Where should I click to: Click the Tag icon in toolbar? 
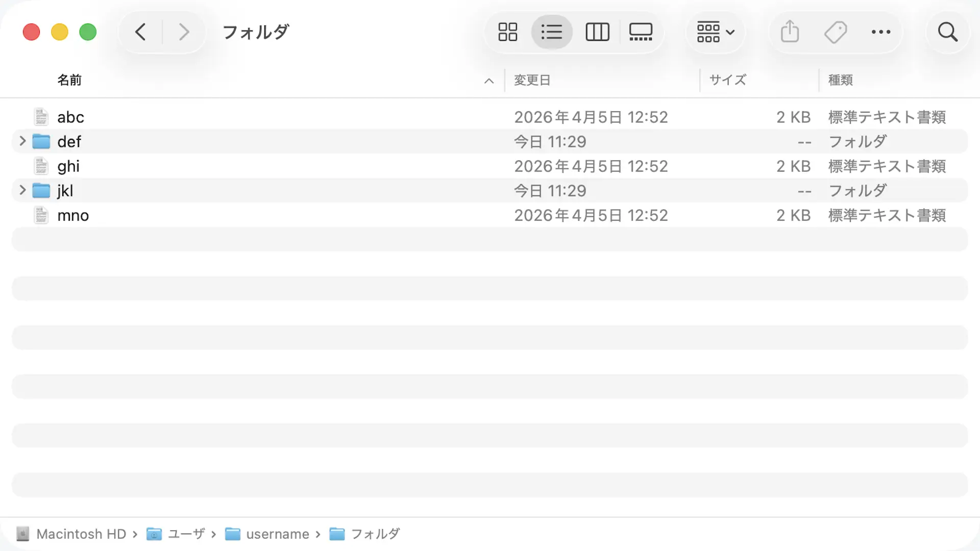(x=836, y=32)
